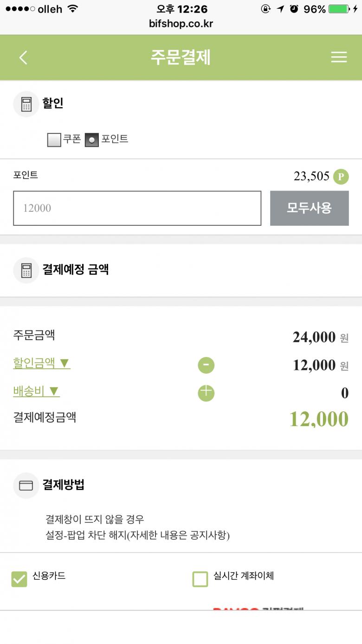Image resolution: width=362 pixels, height=644 pixels.
Task: Expand the 할인금액 details
Action: click(x=42, y=363)
